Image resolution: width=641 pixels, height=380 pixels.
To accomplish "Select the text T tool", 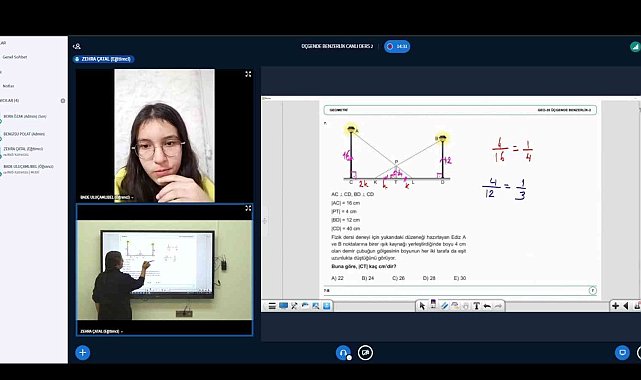I will tap(476, 306).
